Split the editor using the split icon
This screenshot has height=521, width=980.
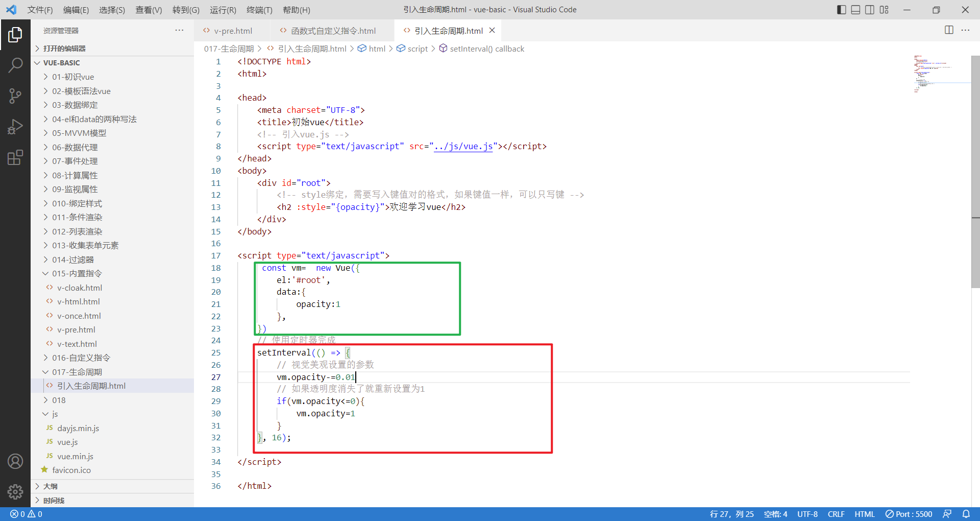tap(949, 30)
